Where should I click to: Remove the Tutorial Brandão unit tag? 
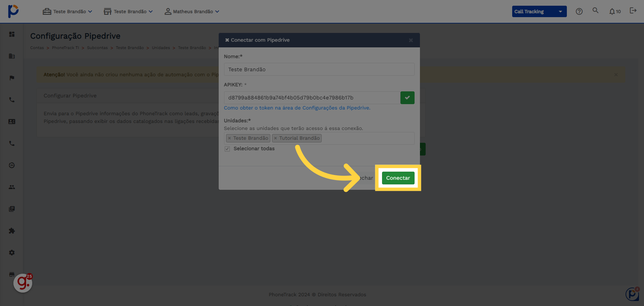click(275, 138)
